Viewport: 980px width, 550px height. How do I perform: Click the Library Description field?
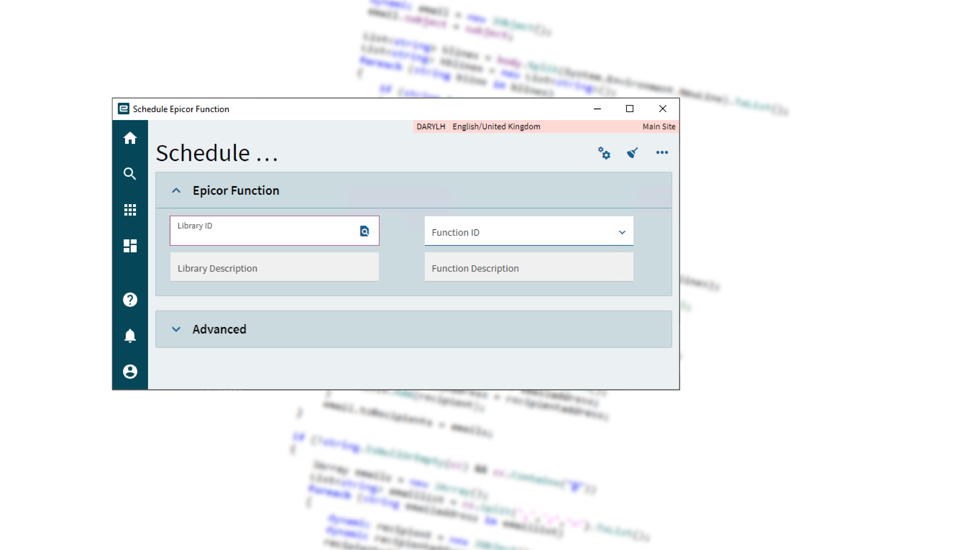[x=274, y=268]
